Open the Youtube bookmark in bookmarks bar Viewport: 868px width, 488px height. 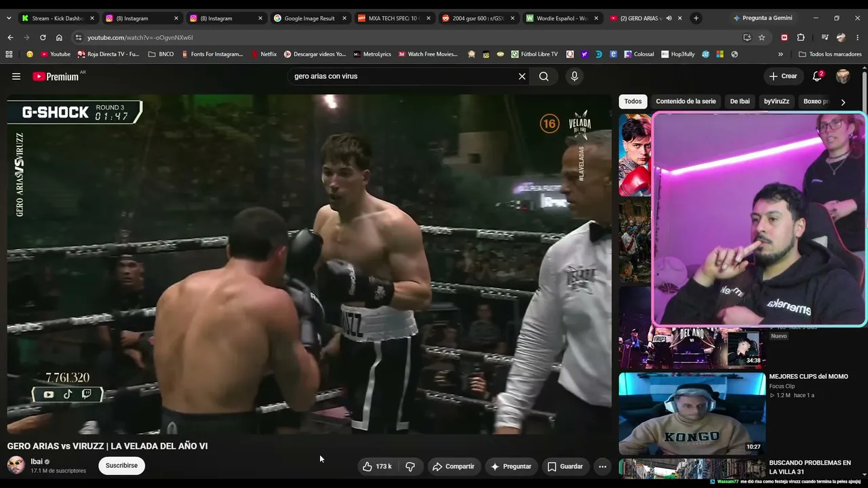(x=55, y=54)
